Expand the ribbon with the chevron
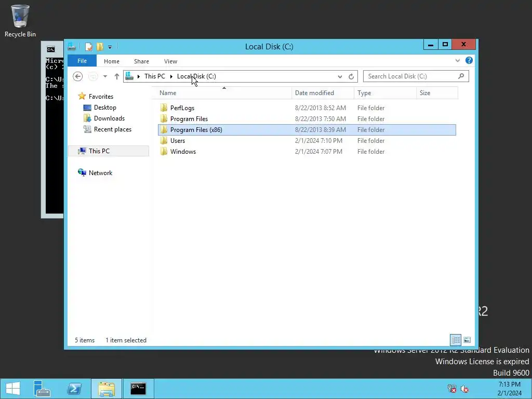Image resolution: width=532 pixels, height=399 pixels. pyautogui.click(x=457, y=60)
